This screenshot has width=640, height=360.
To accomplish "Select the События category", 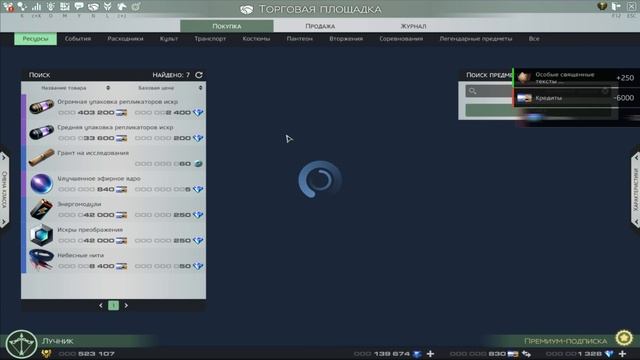I will tap(78, 39).
